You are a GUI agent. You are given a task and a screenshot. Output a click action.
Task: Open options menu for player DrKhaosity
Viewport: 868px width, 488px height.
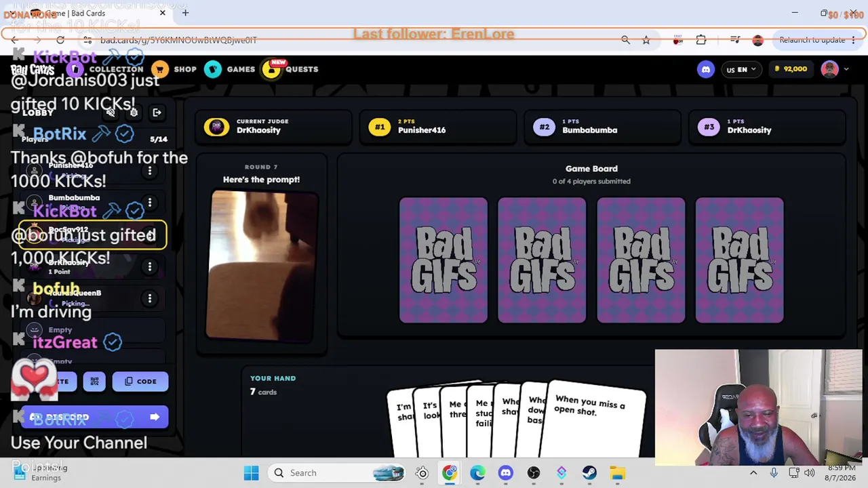[150, 266]
